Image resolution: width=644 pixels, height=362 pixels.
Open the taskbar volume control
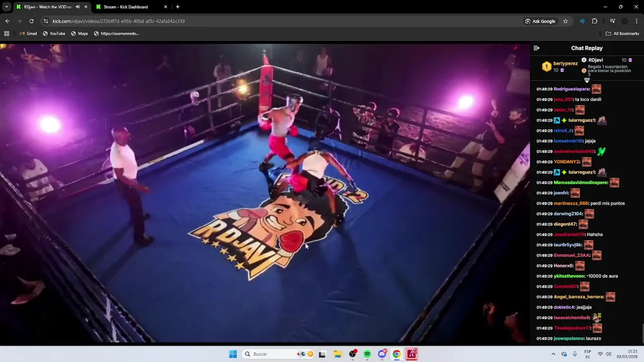coord(607,354)
